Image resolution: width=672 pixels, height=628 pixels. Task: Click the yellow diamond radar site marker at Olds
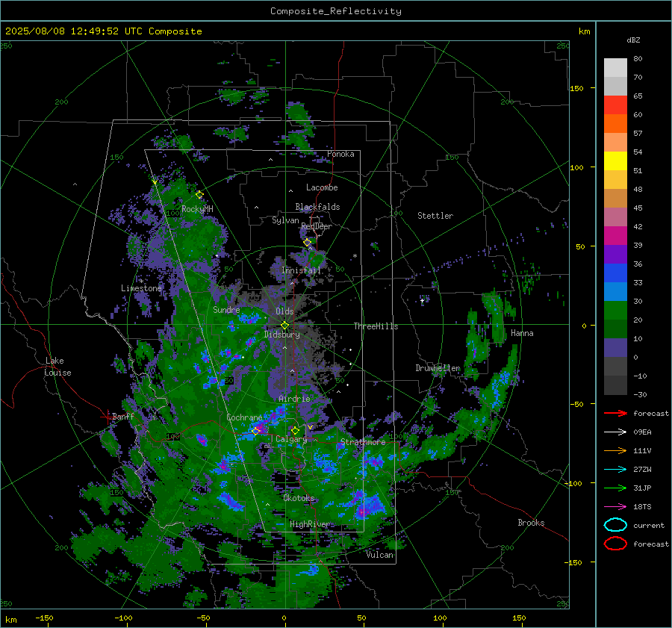tap(284, 326)
